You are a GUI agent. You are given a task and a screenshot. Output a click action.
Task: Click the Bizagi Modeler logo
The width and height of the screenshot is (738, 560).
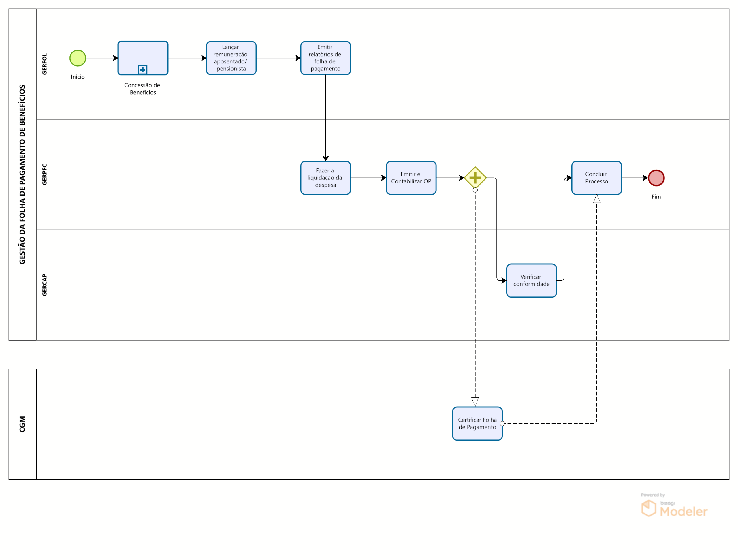pyautogui.click(x=674, y=508)
